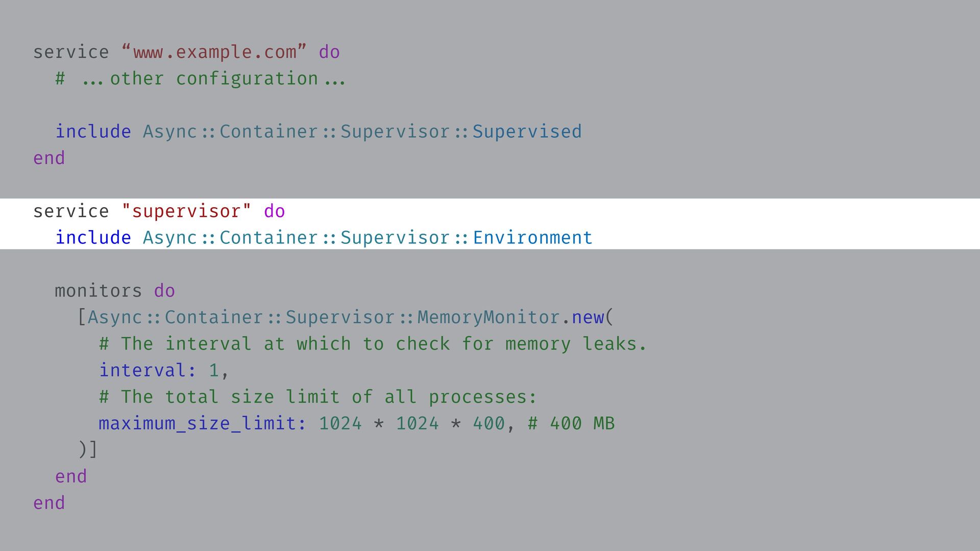Click the # 400 MB trailing comment
980x551 pixels.
[571, 423]
